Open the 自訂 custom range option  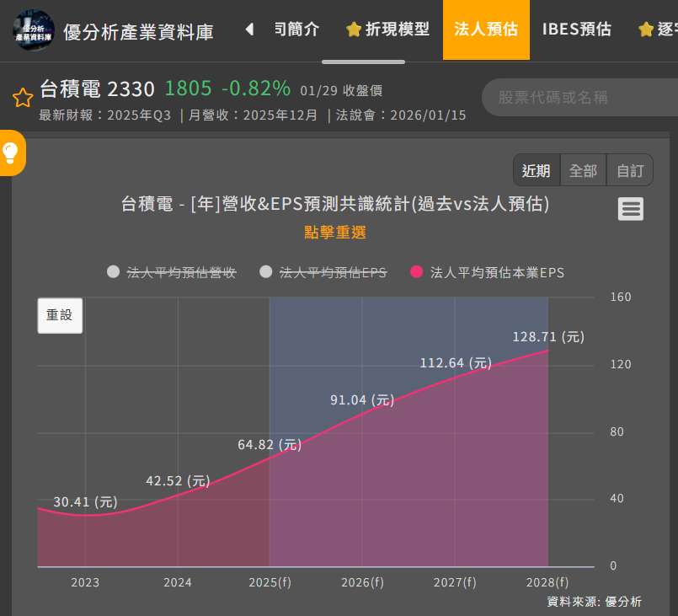point(629,169)
